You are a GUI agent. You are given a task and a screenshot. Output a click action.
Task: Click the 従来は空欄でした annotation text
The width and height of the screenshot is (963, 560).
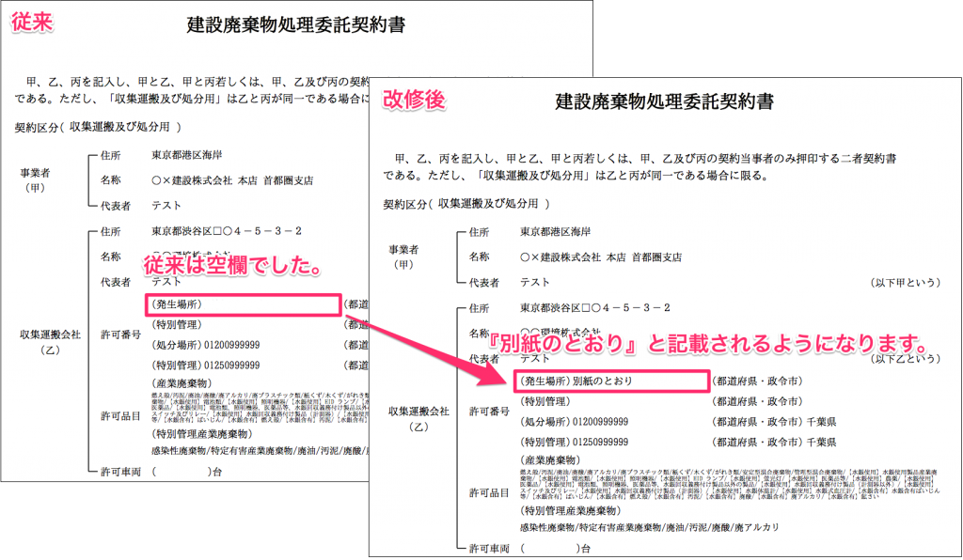click(x=233, y=266)
